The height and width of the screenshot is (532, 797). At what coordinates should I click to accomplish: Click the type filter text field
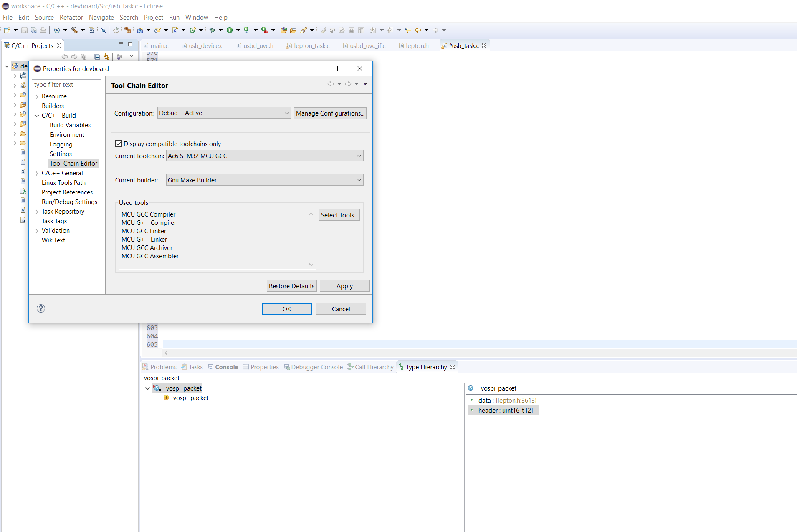[66, 84]
